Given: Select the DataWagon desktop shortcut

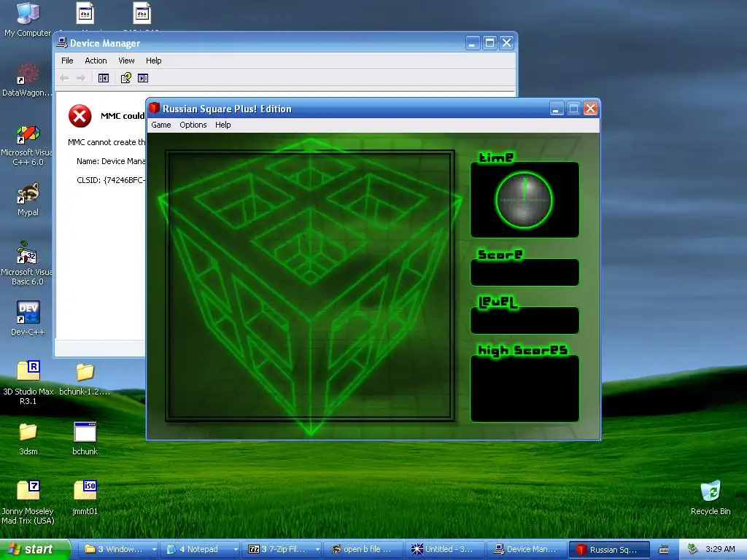Looking at the screenshot, I should (x=28, y=80).
